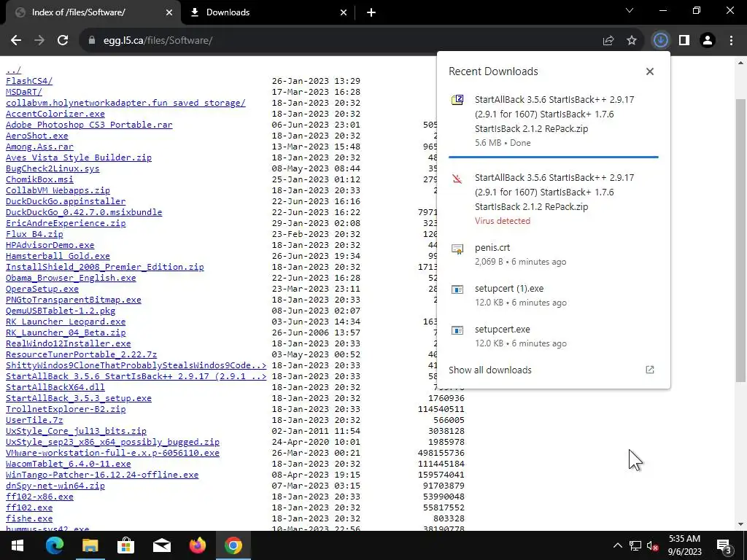Click the scrollbar down arrow
Screen dimensions: 747x560
coord(741,525)
